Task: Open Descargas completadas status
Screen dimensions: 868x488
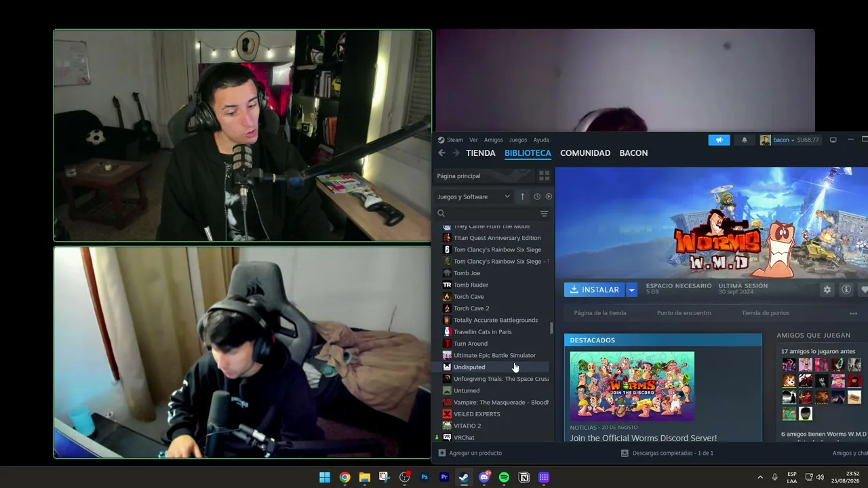Action: click(673, 453)
